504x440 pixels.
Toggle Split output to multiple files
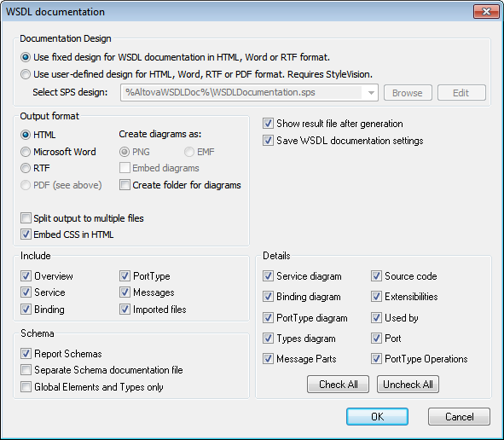pos(26,218)
